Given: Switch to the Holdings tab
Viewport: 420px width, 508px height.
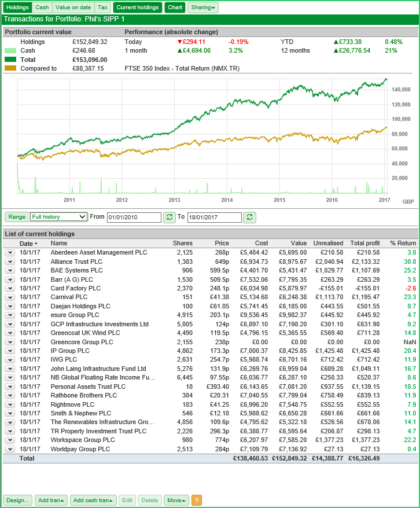Looking at the screenshot, I should click(x=17, y=8).
